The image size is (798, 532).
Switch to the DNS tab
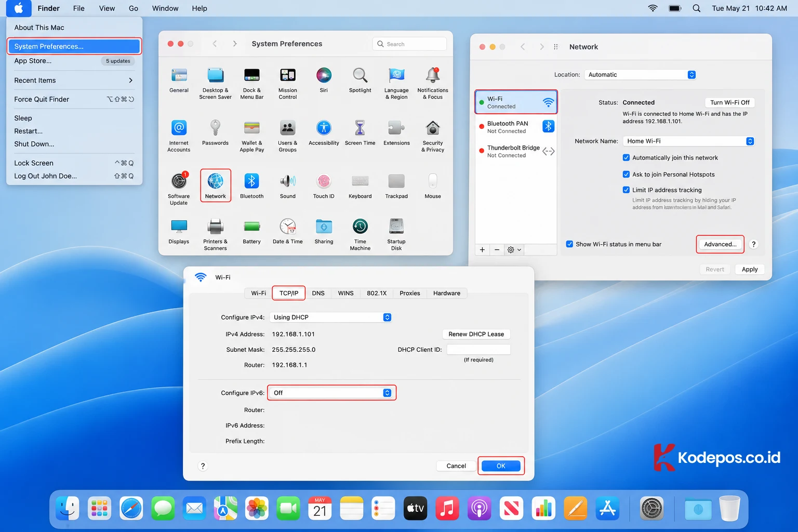click(318, 293)
